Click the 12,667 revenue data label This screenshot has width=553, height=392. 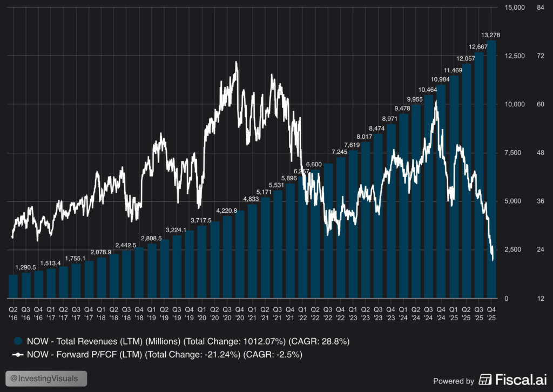click(x=478, y=46)
